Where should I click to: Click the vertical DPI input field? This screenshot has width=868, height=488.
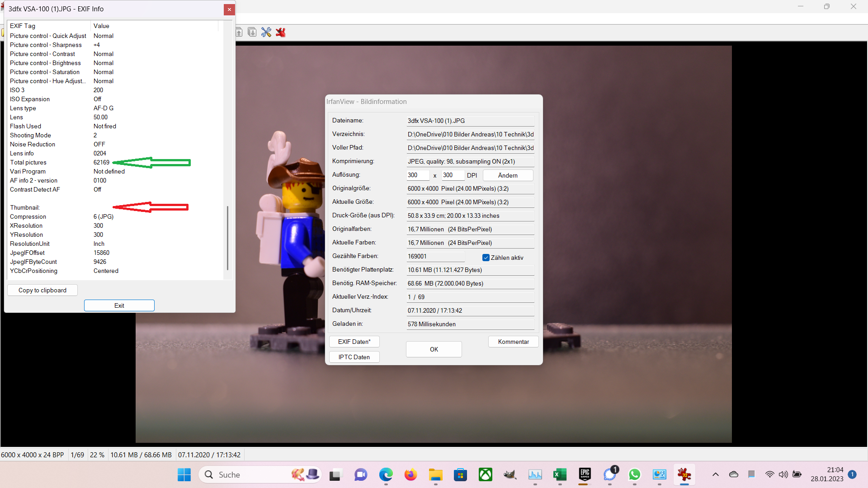pos(453,175)
